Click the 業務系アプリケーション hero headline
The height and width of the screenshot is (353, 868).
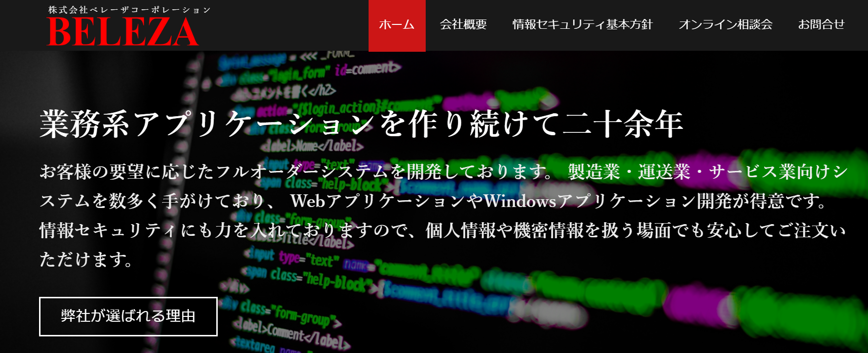(361, 124)
